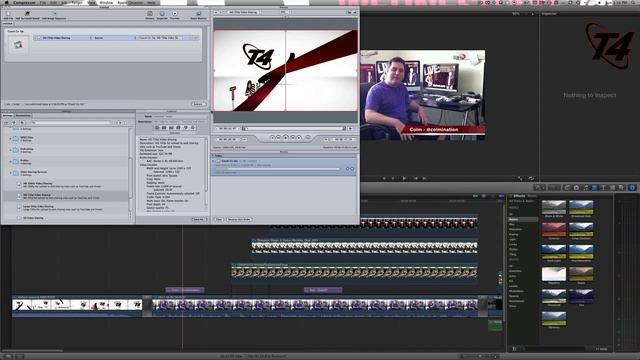The image size is (640, 360).
Task: Expand the ProRes settings folder
Action: (x=11, y=162)
